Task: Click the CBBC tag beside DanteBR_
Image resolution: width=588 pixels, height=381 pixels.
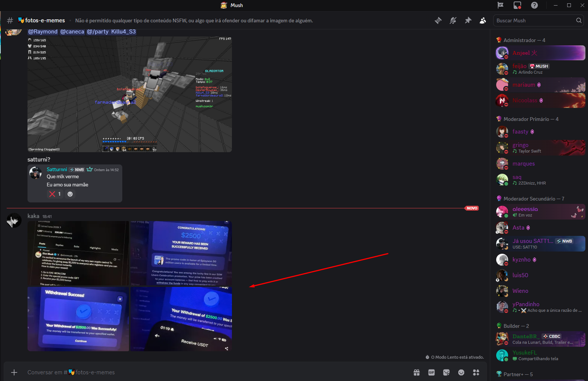Action: coord(552,336)
